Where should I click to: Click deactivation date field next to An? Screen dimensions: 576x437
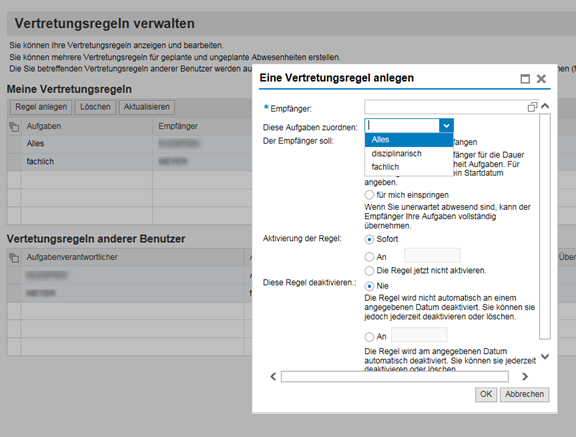click(x=419, y=335)
